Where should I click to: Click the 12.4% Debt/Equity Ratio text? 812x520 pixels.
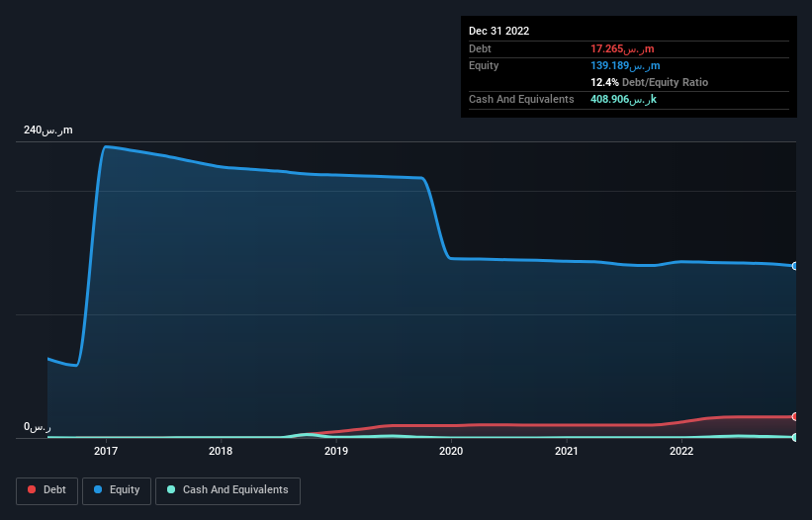(x=650, y=82)
